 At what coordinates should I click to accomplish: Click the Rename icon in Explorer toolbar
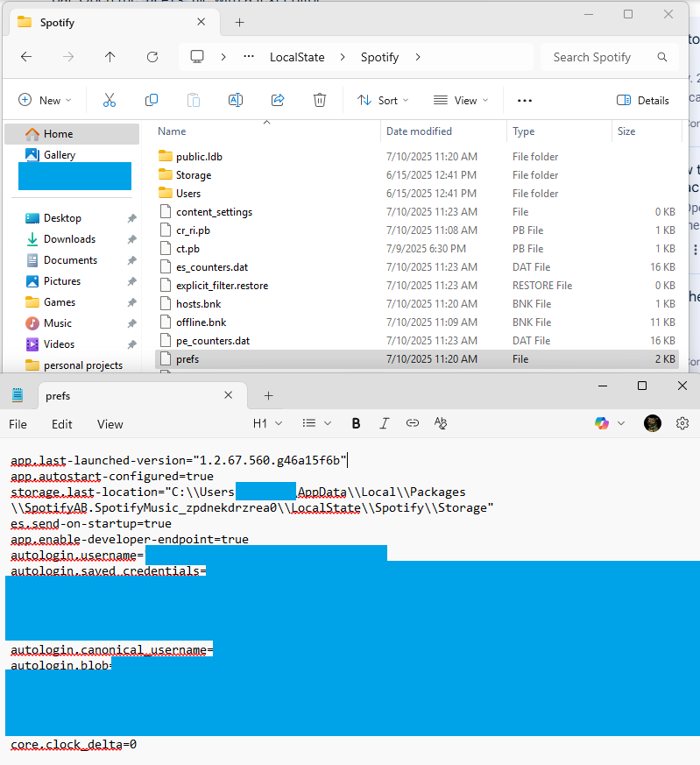click(236, 100)
